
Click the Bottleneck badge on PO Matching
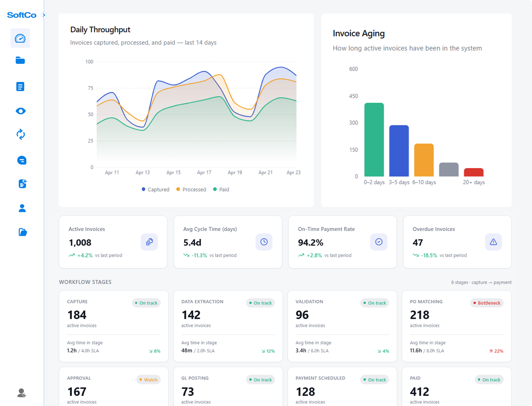tap(487, 303)
